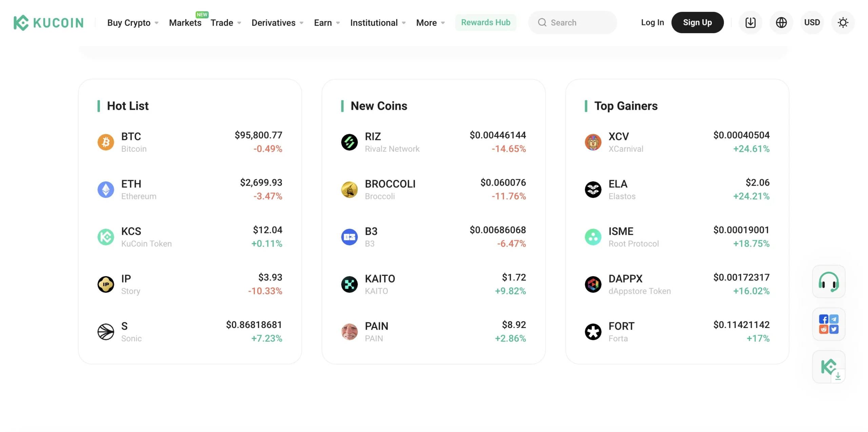Viewport: 868px width, 432px height.
Task: Click the Sign Up button
Action: pos(697,22)
